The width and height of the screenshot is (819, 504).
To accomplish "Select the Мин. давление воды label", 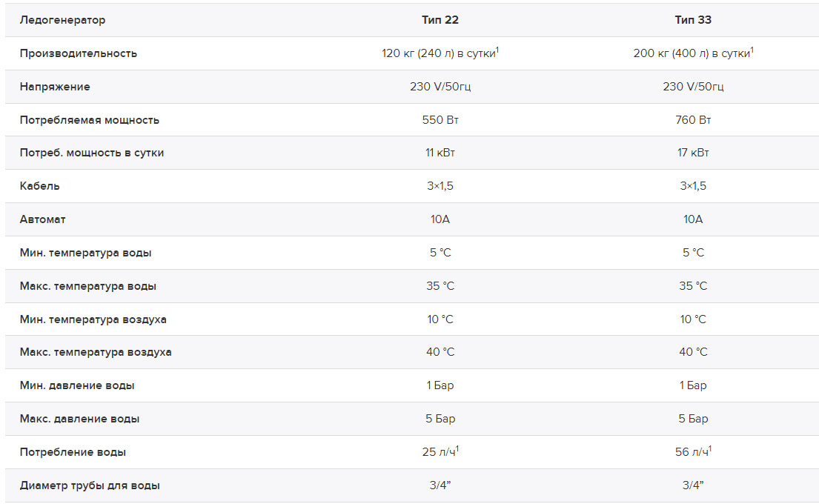I will click(x=77, y=385).
